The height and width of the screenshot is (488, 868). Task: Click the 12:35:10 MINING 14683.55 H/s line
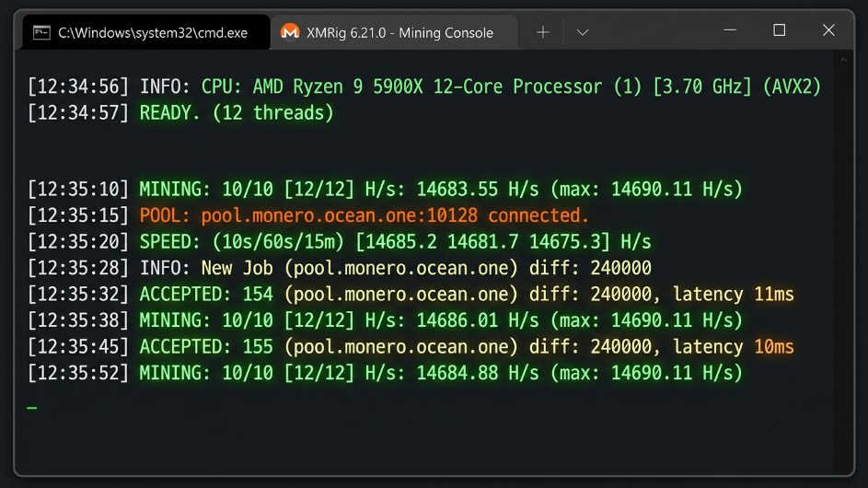point(385,189)
